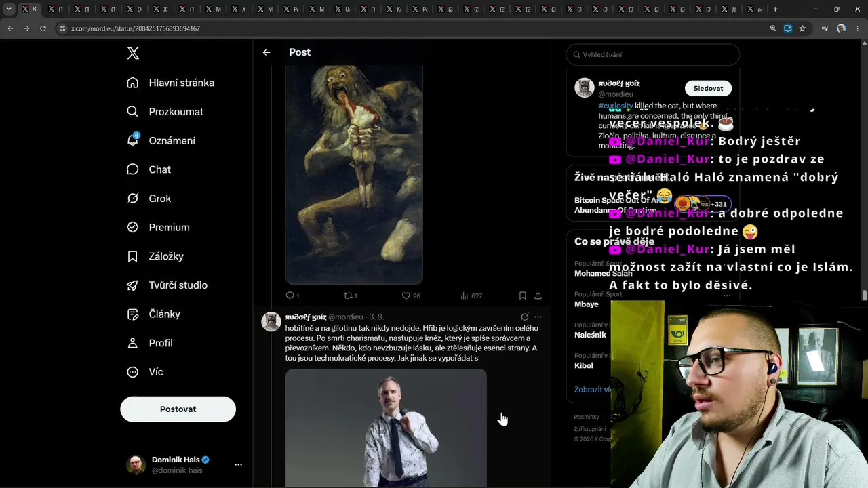Open @mordieu handle on 3. 8. post
The image size is (868, 488).
(x=346, y=317)
